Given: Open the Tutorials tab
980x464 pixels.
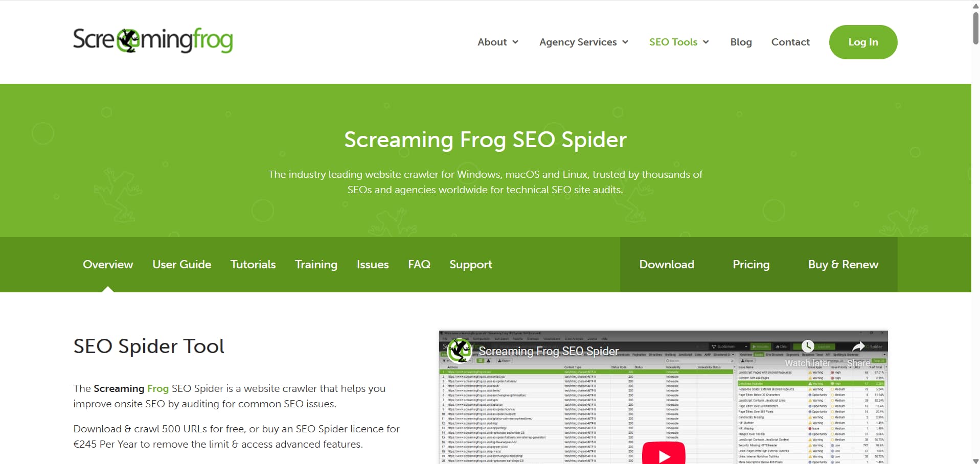Looking at the screenshot, I should point(253,264).
